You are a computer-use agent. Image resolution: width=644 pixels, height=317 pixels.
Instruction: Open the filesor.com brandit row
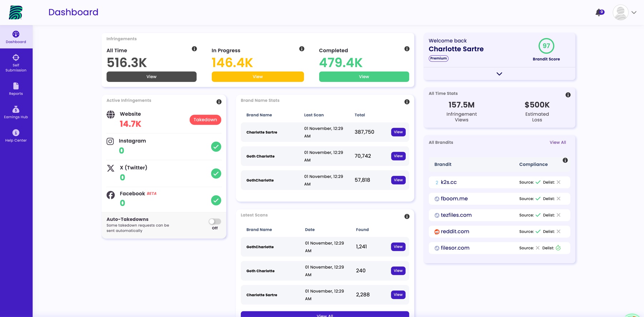(499, 248)
